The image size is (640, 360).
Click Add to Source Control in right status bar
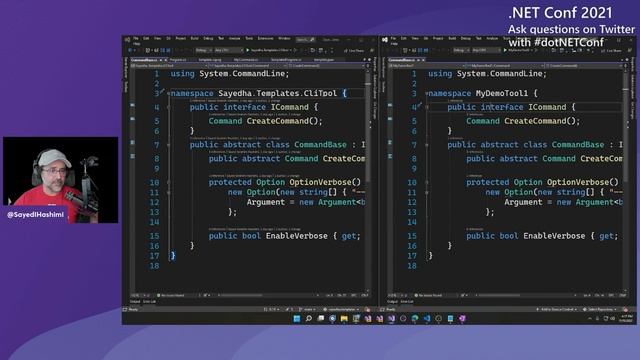(556, 309)
